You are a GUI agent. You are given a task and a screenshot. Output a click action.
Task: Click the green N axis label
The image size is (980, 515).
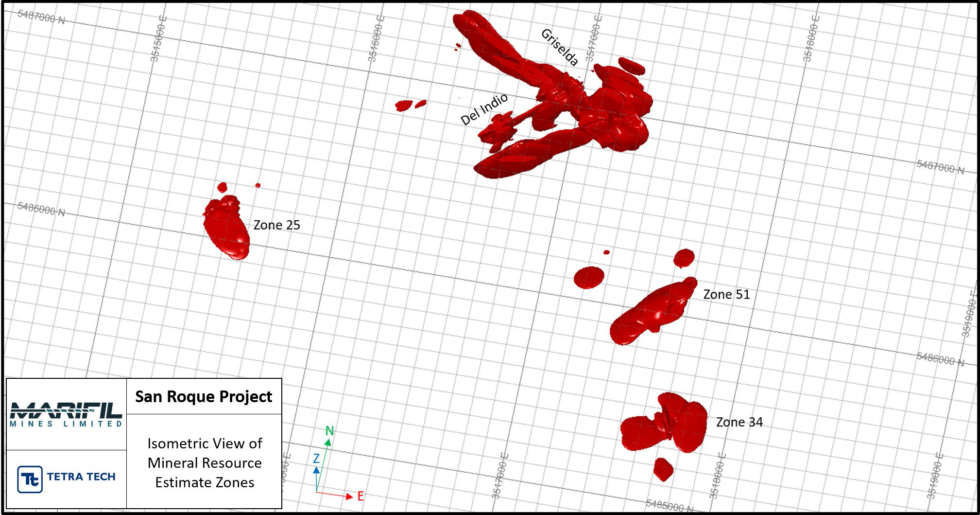330,431
